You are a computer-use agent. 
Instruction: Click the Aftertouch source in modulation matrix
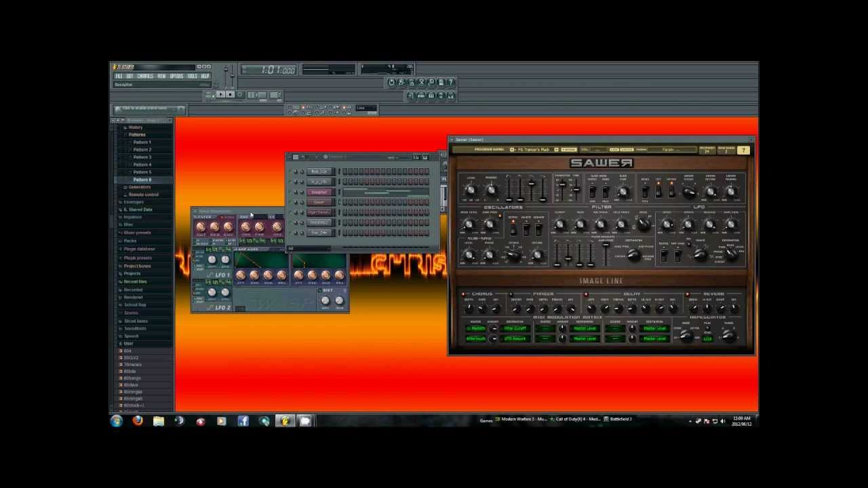[x=475, y=338]
